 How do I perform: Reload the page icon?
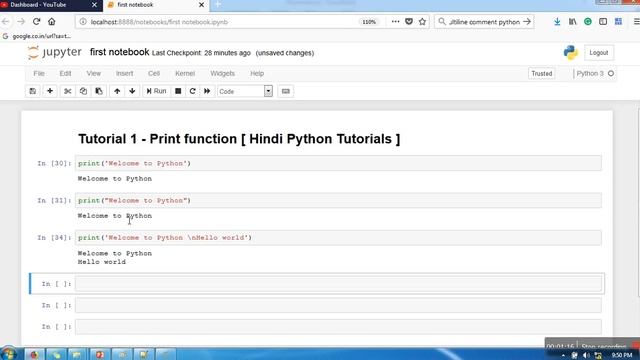point(36,22)
